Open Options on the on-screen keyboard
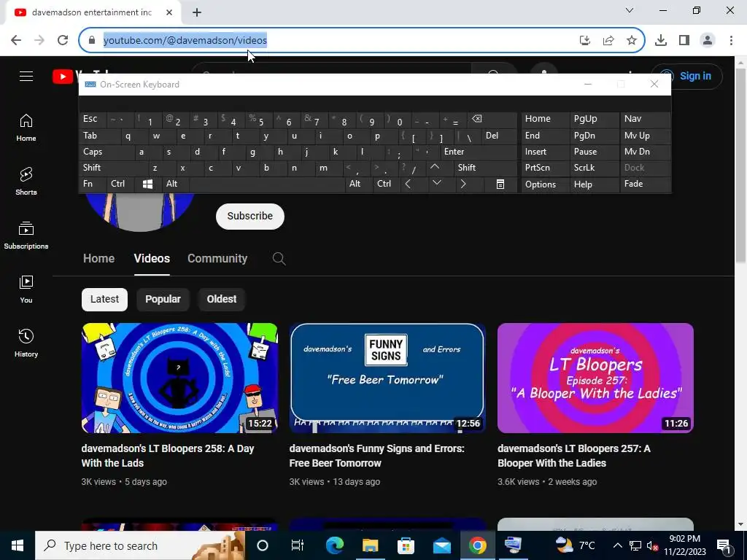This screenshot has height=560, width=747. [x=545, y=184]
